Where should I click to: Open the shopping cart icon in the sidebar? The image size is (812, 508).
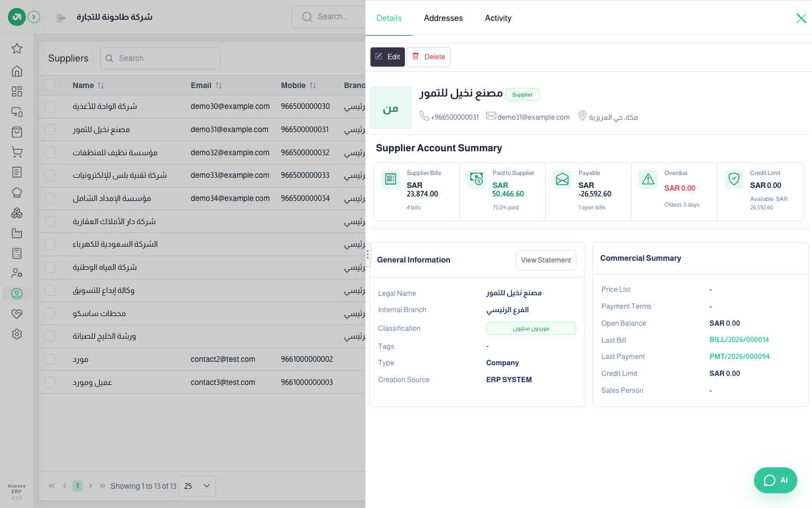coord(17,152)
